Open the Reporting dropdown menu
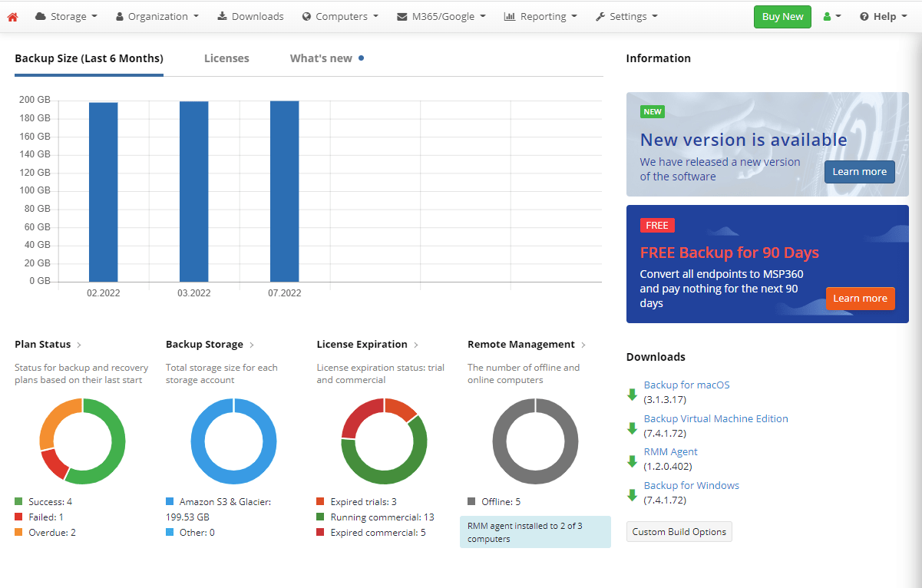The width and height of the screenshot is (922, 588). coord(540,15)
